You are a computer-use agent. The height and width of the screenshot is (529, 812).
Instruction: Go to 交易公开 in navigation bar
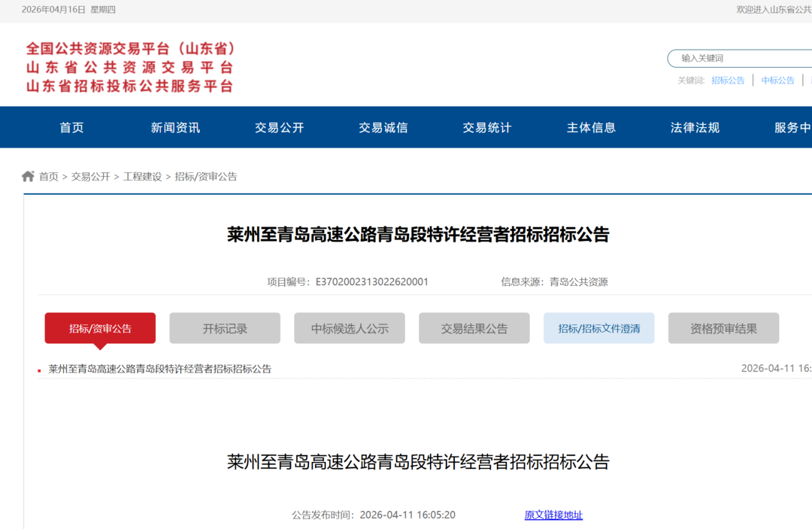click(x=279, y=128)
